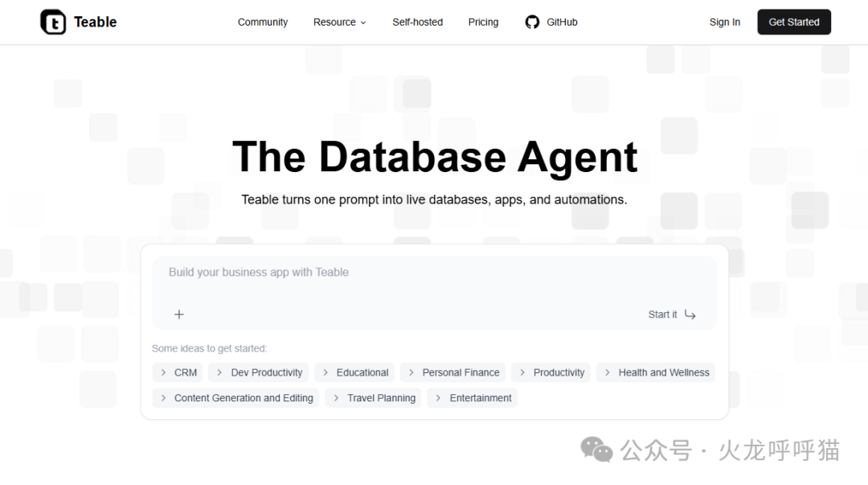
Task: Click The Database Agent headline
Action: click(x=435, y=158)
